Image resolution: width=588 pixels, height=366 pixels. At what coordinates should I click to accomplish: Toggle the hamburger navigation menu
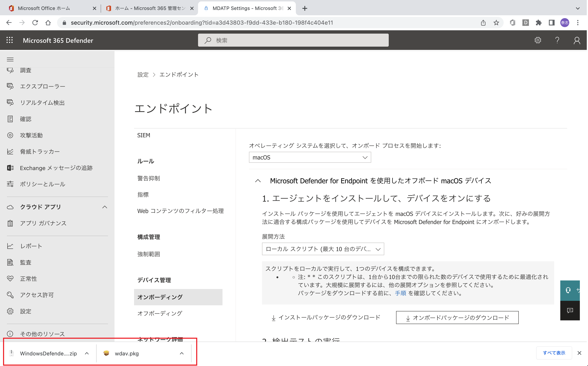(x=10, y=59)
